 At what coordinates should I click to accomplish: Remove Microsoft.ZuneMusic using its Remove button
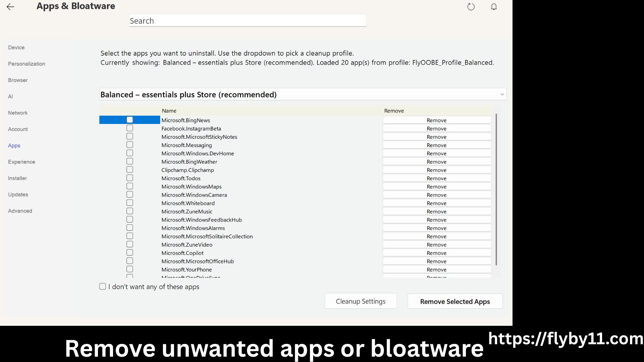pyautogui.click(x=437, y=211)
